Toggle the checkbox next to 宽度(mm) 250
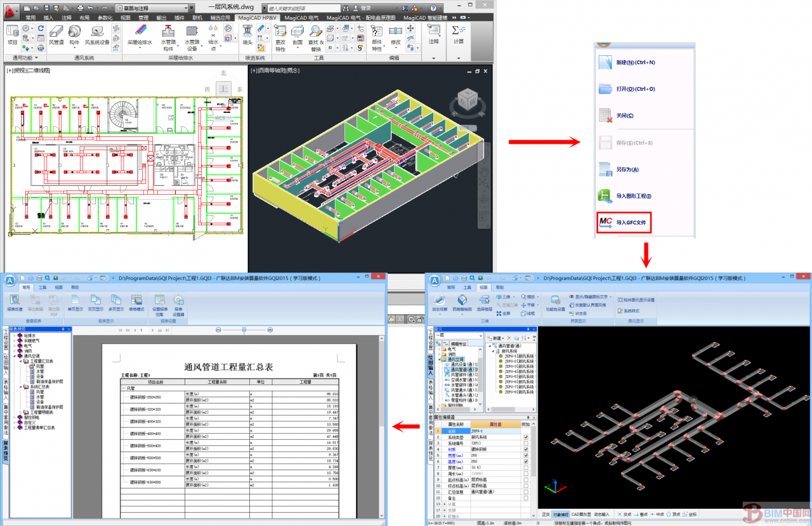The image size is (812, 526). pyautogui.click(x=525, y=456)
